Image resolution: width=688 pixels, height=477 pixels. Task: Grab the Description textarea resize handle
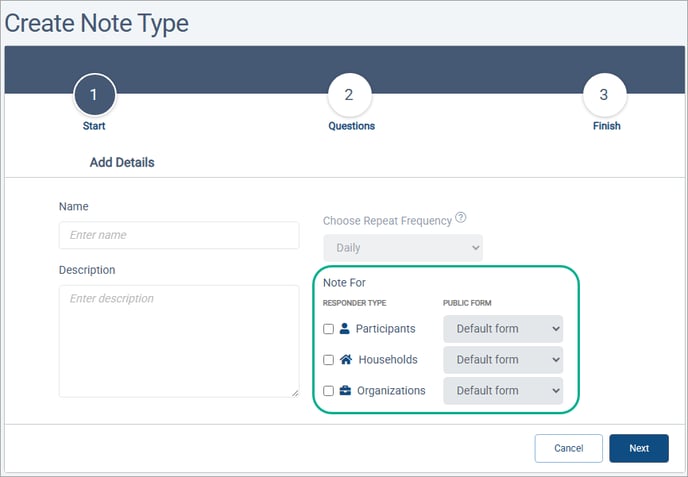tap(294, 392)
